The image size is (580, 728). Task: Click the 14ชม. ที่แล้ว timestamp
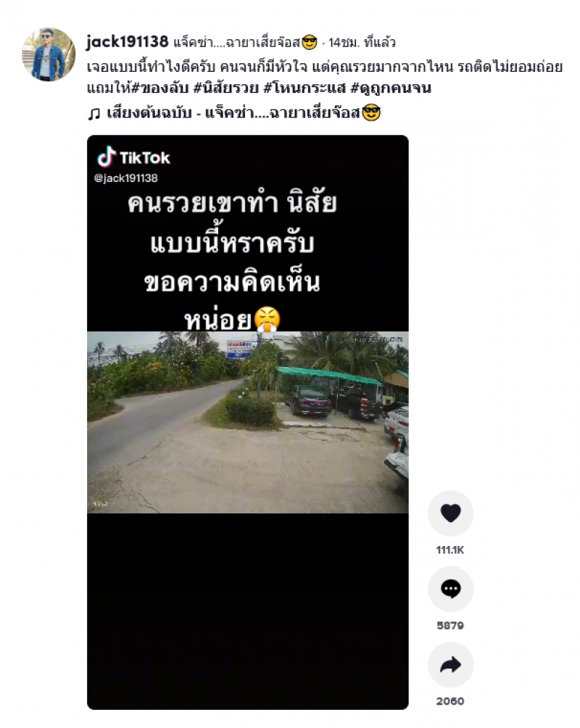click(x=362, y=43)
